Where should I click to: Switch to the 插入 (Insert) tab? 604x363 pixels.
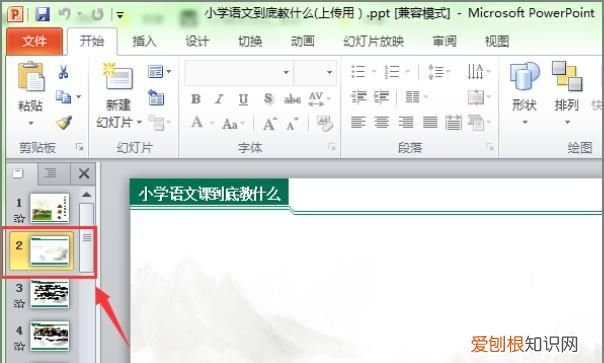point(144,41)
